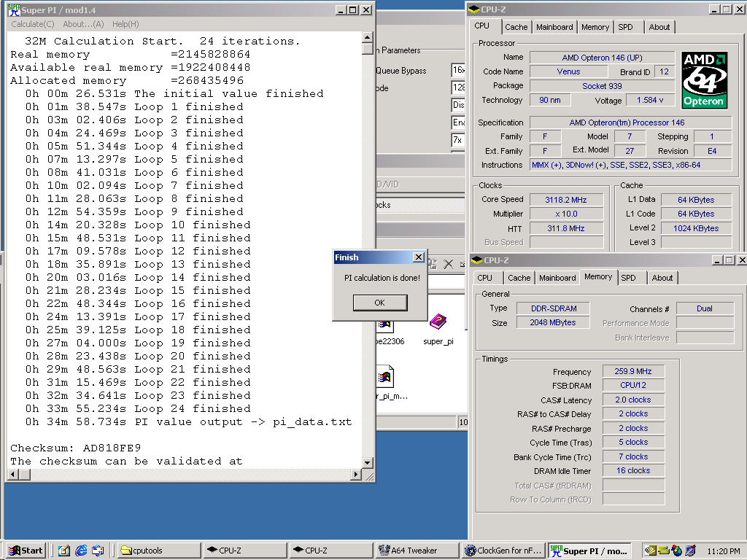This screenshot has width=747, height=560.
Task: Click the top CPU-Z title bar icon
Action: coord(473,9)
